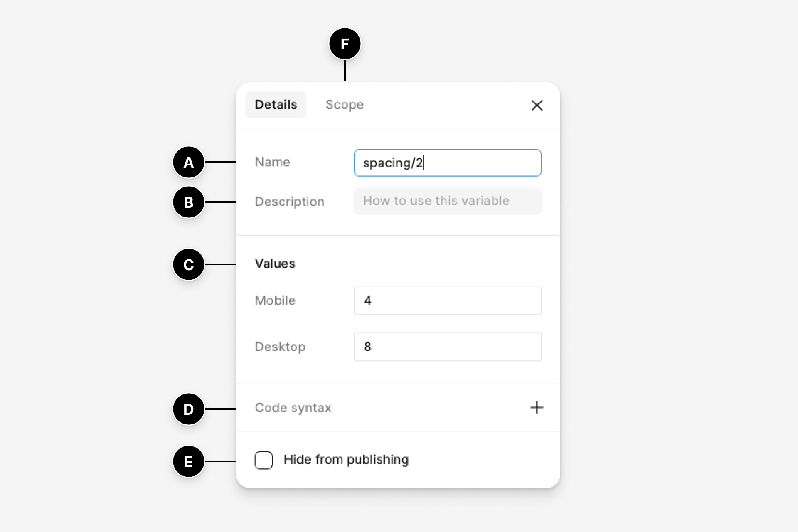Click the Description input field
Screen dimensions: 798x532
pyautogui.click(x=447, y=201)
